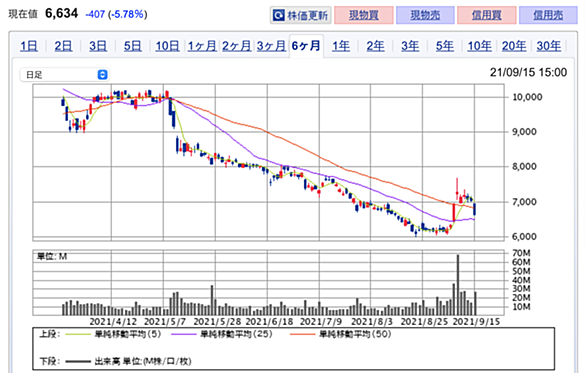Switch chart to 2日 range
Viewport: 586px width, 373px height.
tap(63, 46)
